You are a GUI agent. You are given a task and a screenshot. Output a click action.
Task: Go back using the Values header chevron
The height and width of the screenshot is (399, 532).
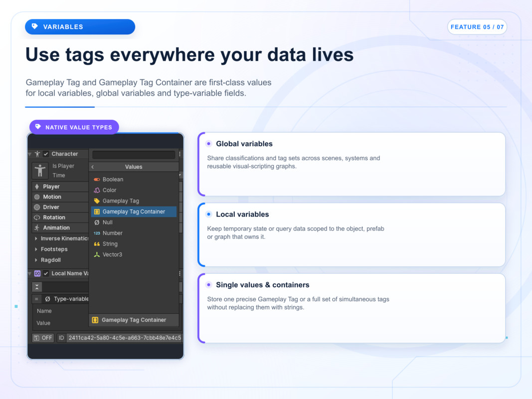click(x=93, y=167)
